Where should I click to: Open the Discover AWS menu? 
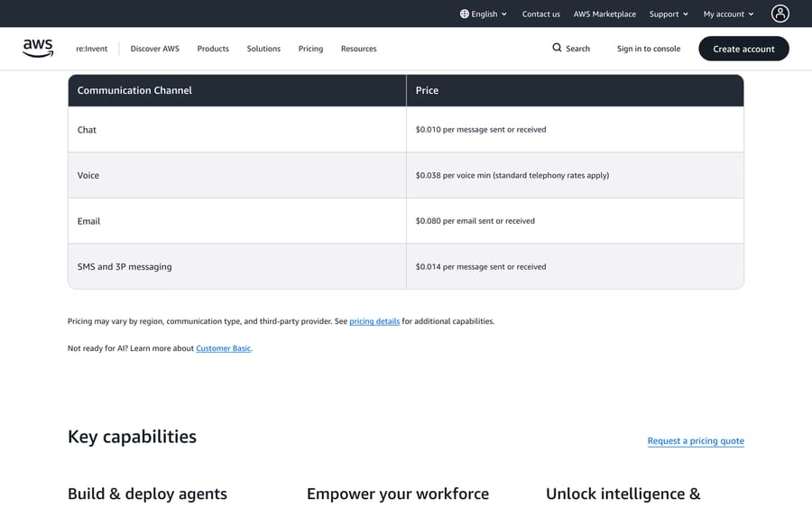[x=155, y=49]
